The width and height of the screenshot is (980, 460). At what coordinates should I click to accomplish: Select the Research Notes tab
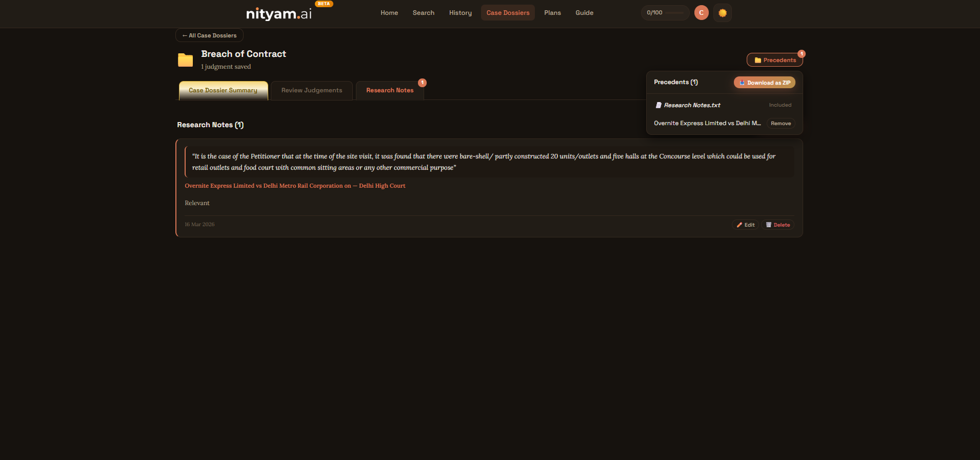(x=390, y=90)
